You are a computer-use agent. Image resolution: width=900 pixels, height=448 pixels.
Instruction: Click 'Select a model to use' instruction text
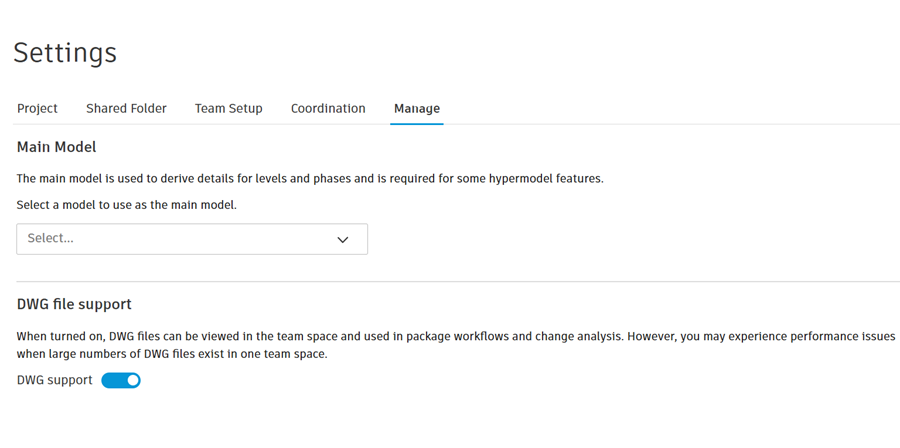[127, 205]
